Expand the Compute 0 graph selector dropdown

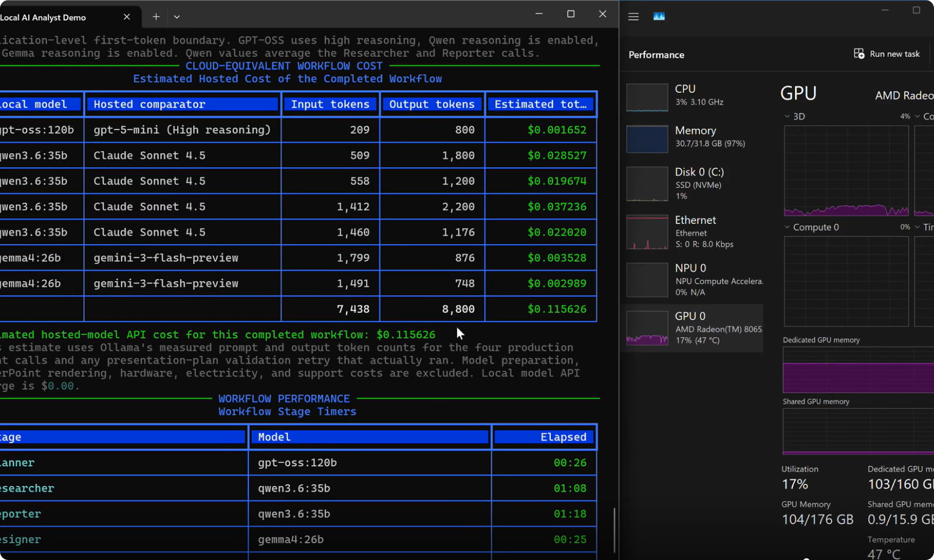tap(787, 227)
